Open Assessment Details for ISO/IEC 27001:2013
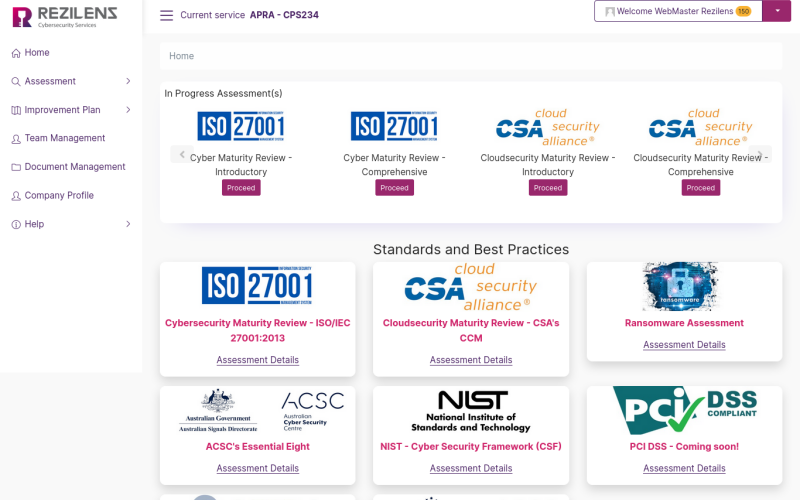Screen dimensions: 800x500 [257, 360]
